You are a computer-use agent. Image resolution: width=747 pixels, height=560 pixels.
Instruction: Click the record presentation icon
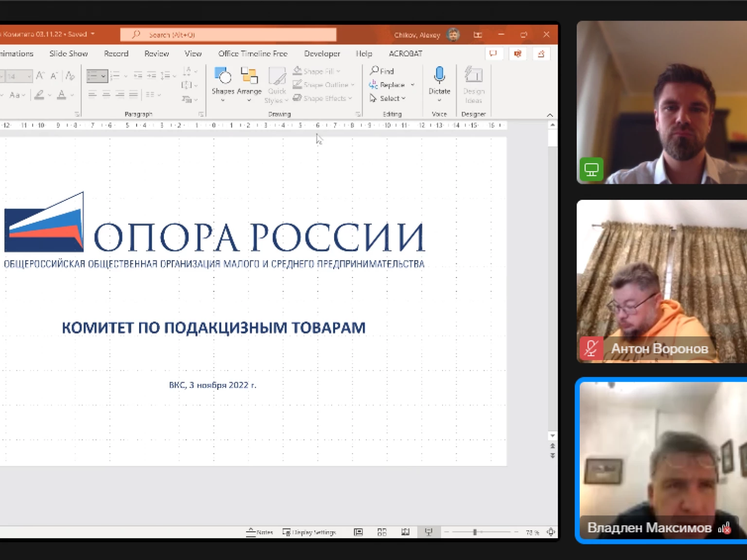click(517, 53)
